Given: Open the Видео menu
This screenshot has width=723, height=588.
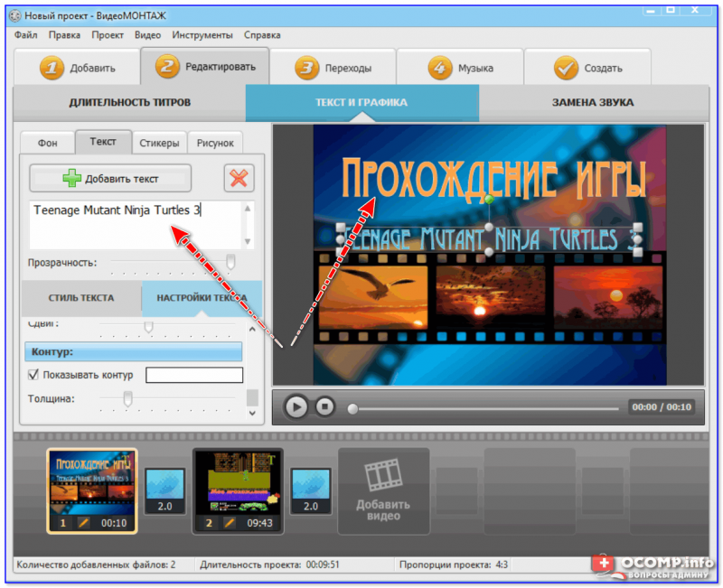Looking at the screenshot, I should pos(147,35).
